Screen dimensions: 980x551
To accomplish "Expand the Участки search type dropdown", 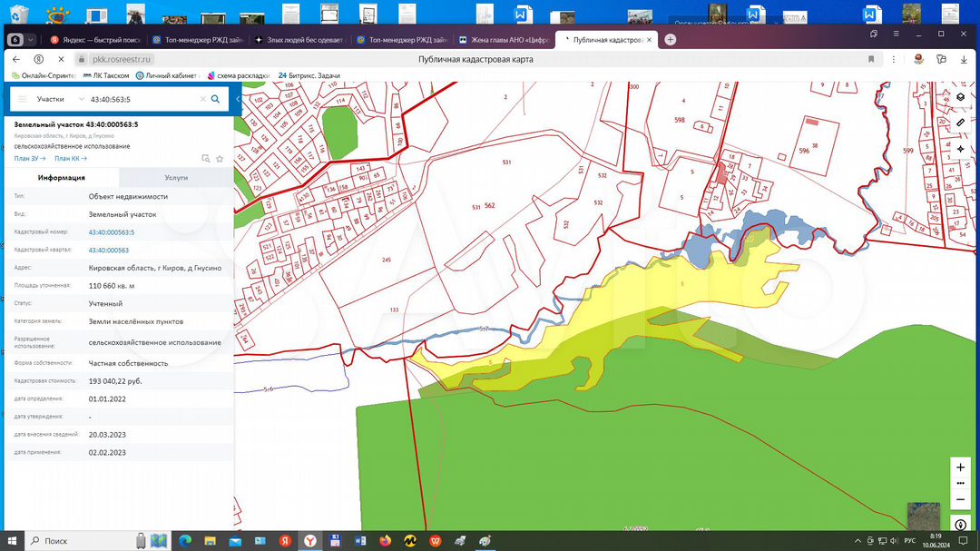I will [82, 99].
